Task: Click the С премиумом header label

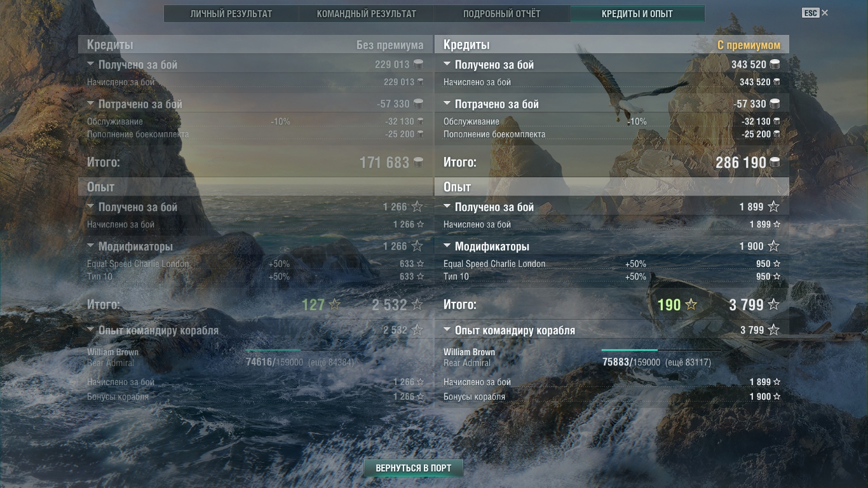Action: (749, 45)
